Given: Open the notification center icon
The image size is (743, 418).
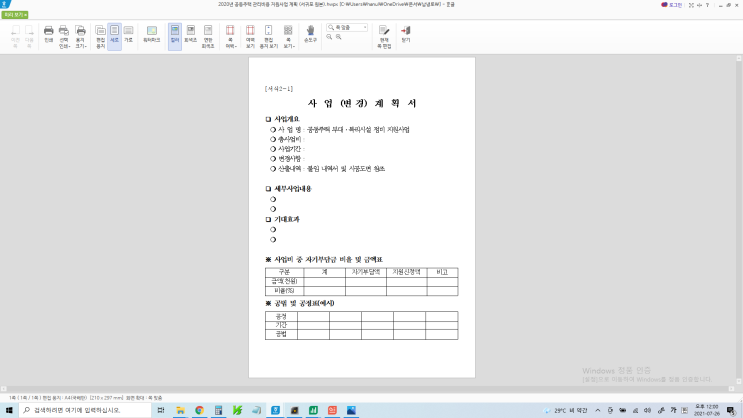Looking at the screenshot, I should [731, 410].
